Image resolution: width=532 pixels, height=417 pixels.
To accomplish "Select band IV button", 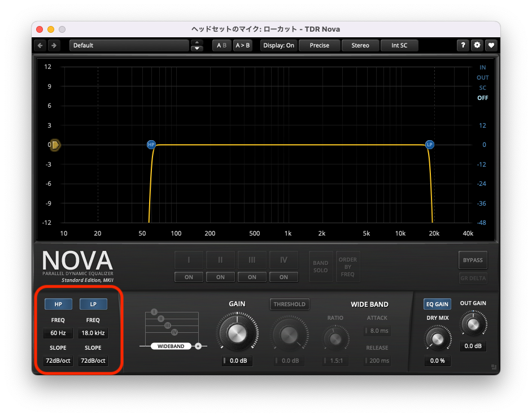I will [x=284, y=260].
